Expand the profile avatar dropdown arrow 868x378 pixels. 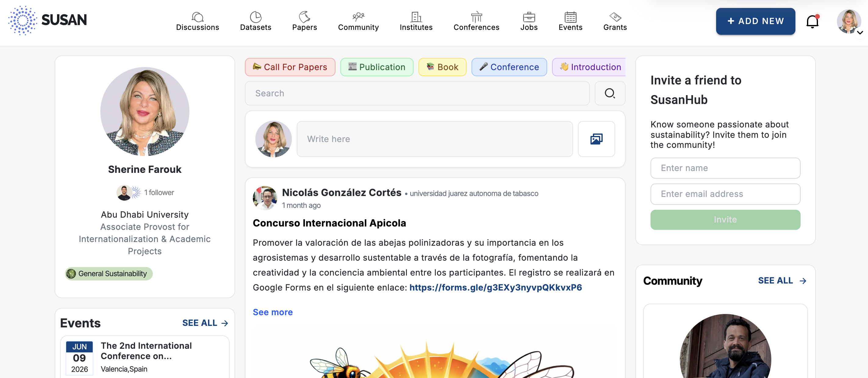click(x=859, y=33)
